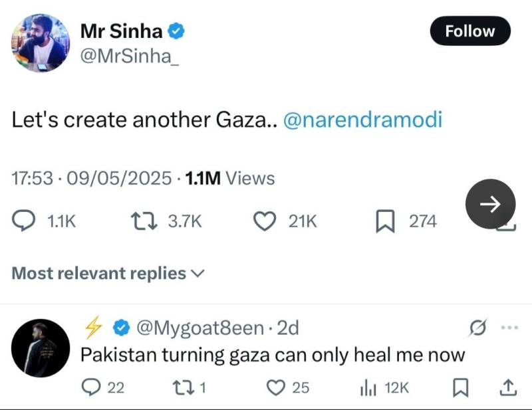View Mr Sinha's profile picture
Viewport: 532px width, 410px height.
pyautogui.click(x=41, y=43)
